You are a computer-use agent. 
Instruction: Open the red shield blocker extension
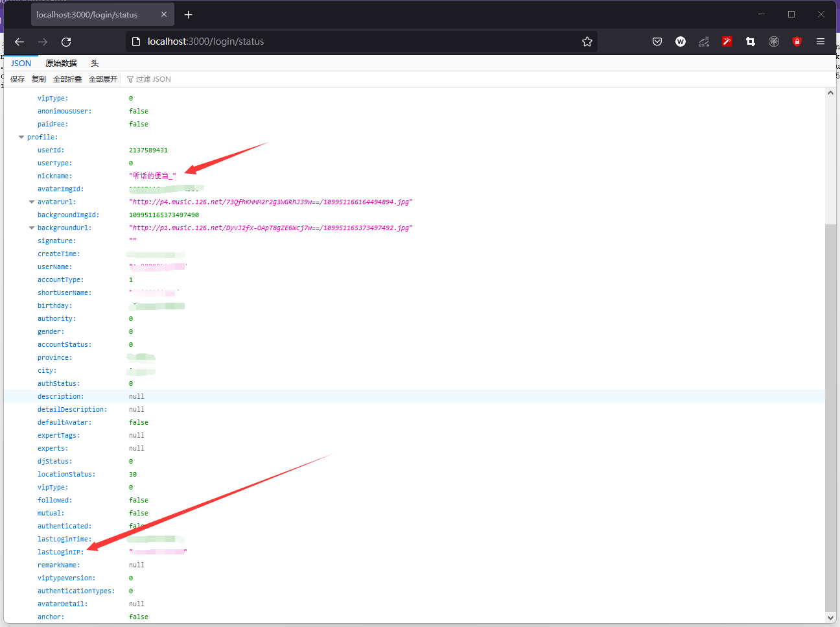pos(797,41)
